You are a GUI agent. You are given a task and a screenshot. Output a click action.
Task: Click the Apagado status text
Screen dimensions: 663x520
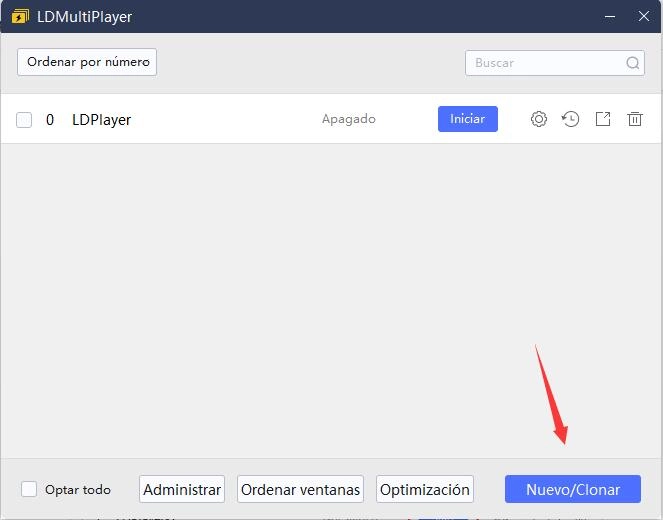349,119
